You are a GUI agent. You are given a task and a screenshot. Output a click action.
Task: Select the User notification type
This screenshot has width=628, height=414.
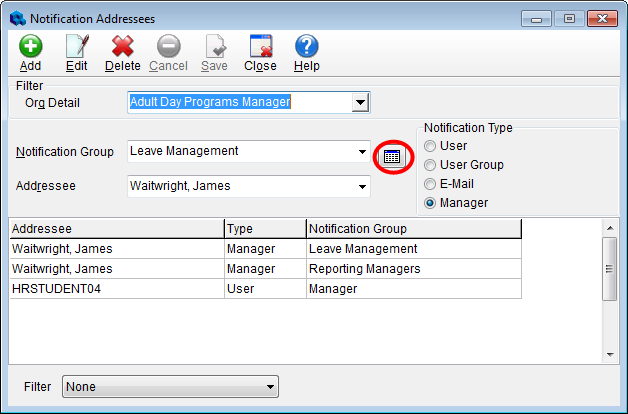[431, 146]
